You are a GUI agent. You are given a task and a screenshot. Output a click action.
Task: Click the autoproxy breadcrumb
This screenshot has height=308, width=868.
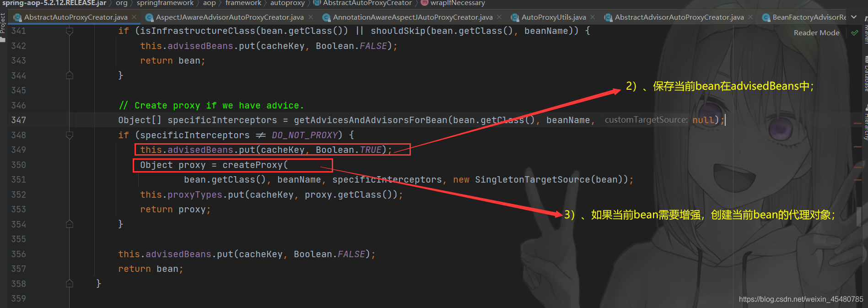287,3
